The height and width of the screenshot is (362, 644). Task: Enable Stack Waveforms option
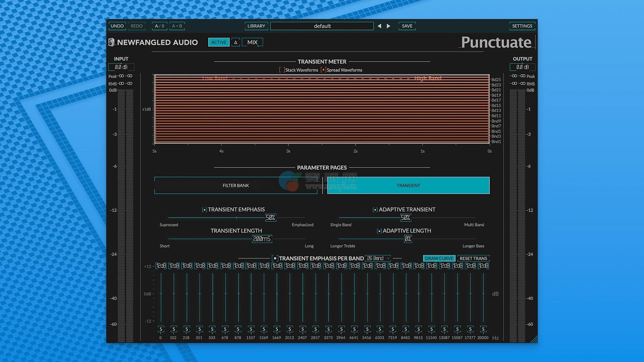(x=282, y=70)
